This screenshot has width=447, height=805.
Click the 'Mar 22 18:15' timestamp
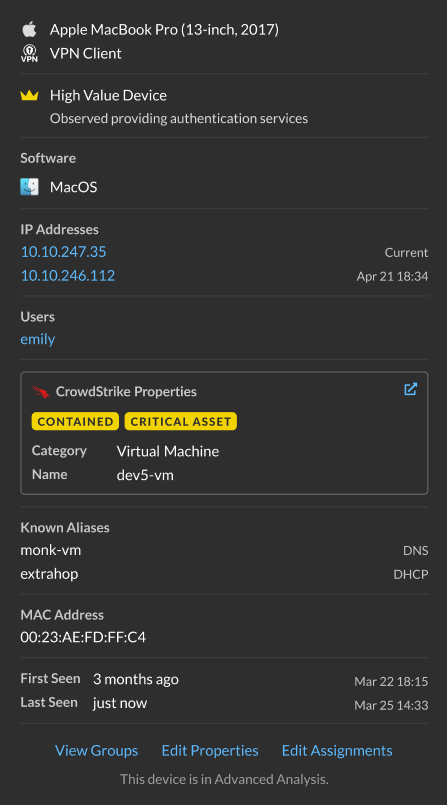coord(391,682)
